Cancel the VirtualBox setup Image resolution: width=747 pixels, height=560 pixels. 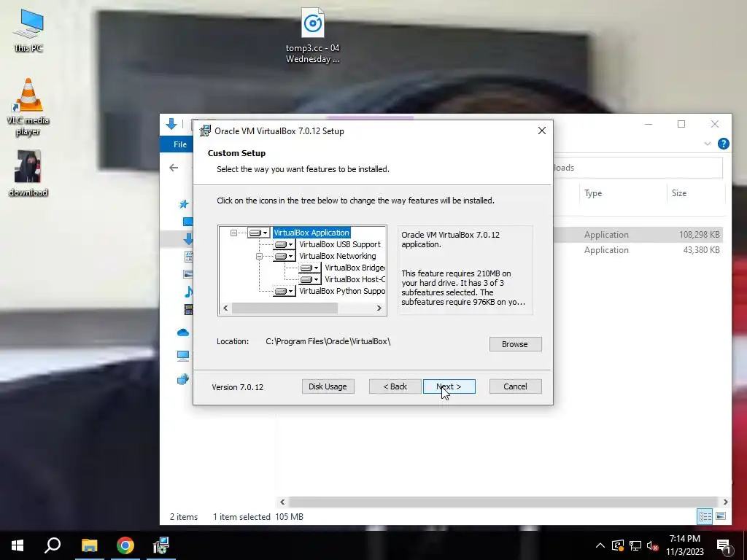[x=515, y=386]
